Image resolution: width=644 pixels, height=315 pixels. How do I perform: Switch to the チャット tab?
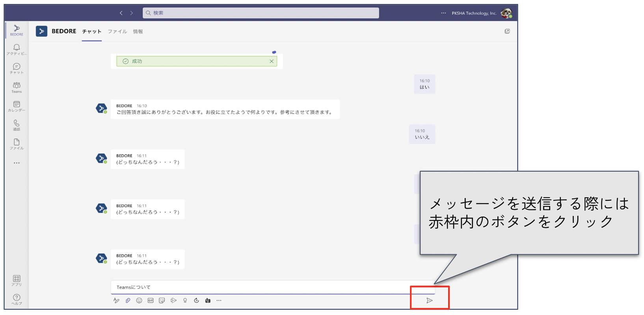pyautogui.click(x=92, y=31)
